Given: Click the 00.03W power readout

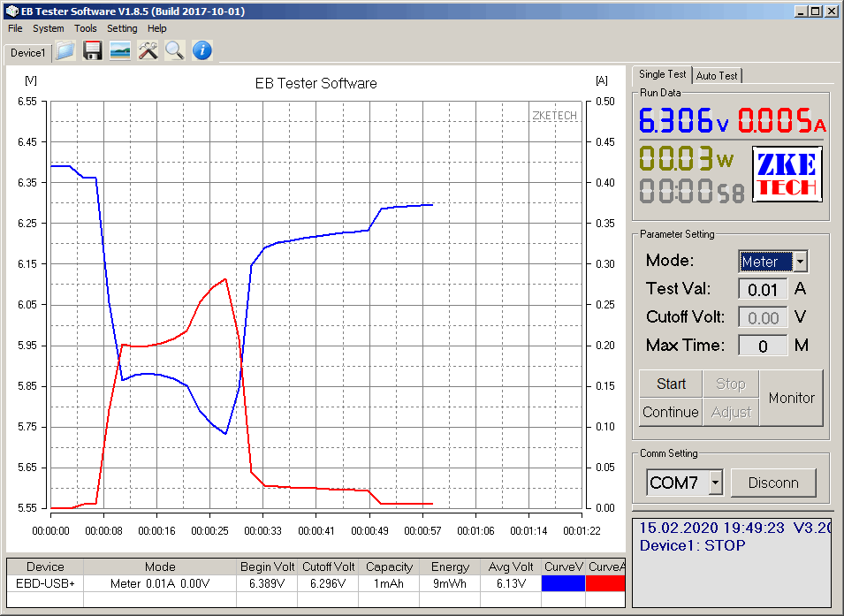Looking at the screenshot, I should [687, 159].
